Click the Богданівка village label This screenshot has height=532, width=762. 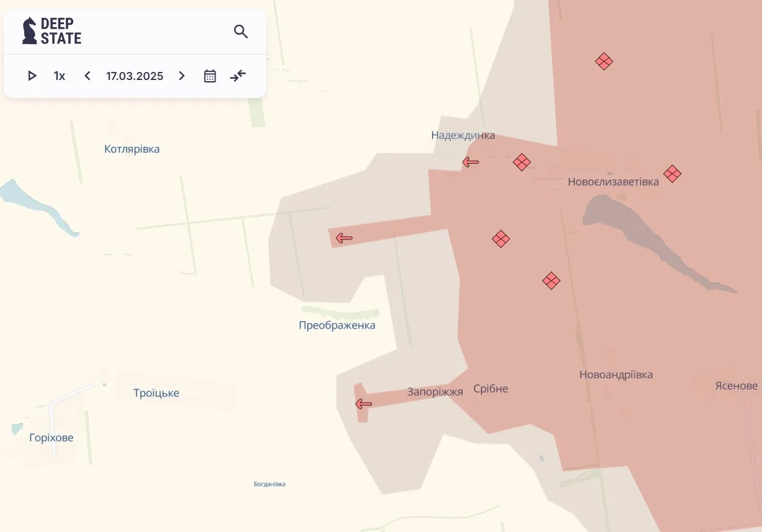tap(269, 484)
